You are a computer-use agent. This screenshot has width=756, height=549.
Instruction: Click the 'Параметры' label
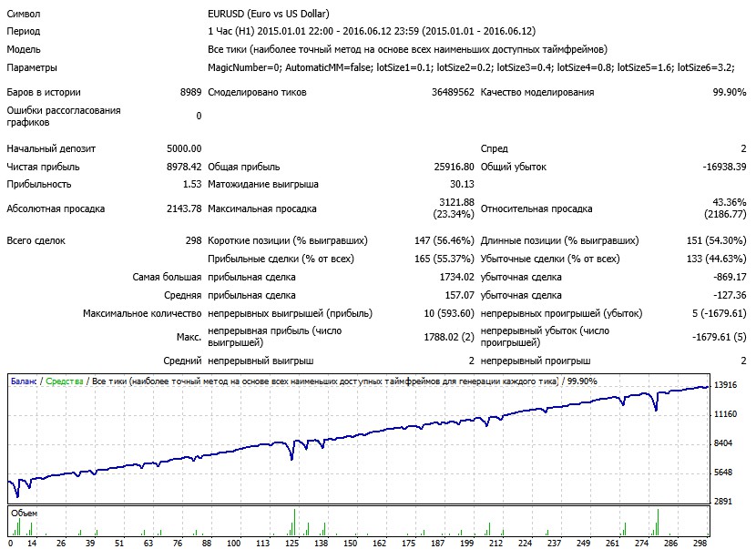click(x=32, y=67)
